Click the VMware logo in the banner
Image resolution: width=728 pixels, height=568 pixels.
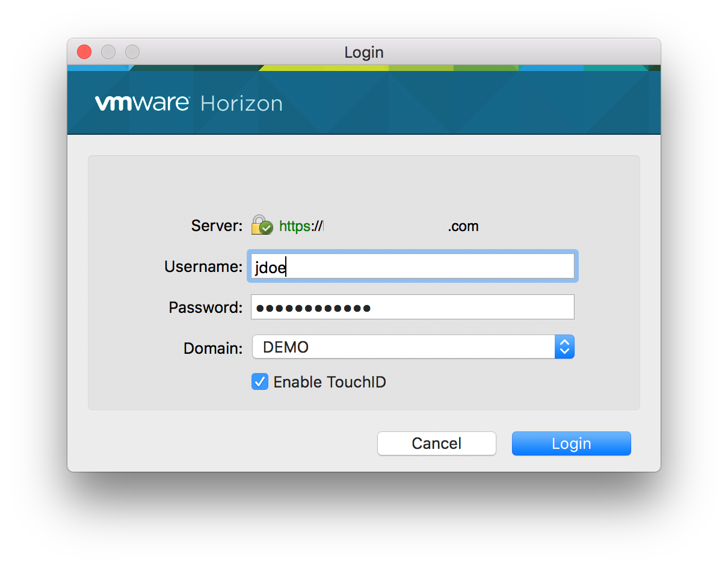[142, 103]
